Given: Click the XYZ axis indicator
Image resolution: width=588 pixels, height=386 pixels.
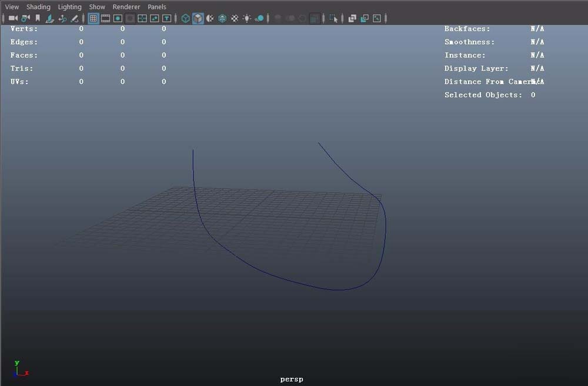Looking at the screenshot, I should 20,369.
